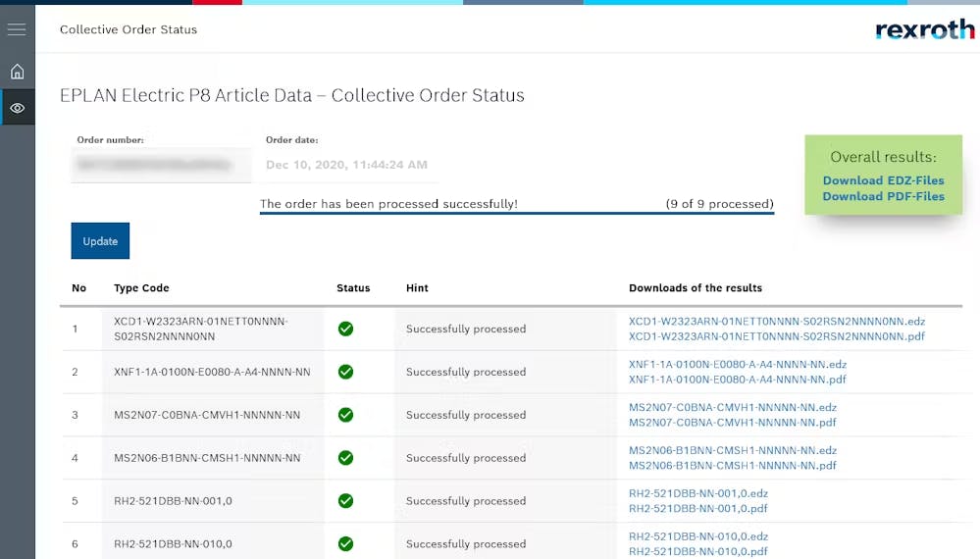
Task: Go to home via sidebar house icon
Action: point(17,72)
